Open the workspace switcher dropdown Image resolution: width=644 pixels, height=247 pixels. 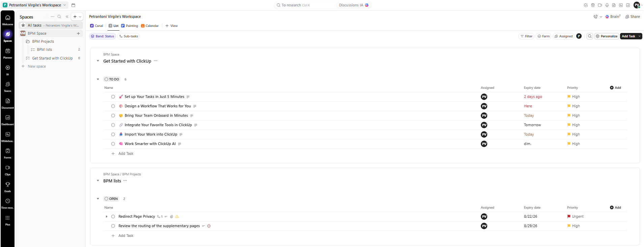coord(35,5)
